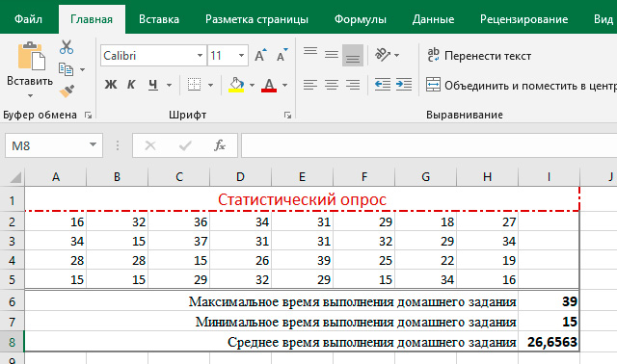Select the Статистический опрос title cell

(302, 199)
